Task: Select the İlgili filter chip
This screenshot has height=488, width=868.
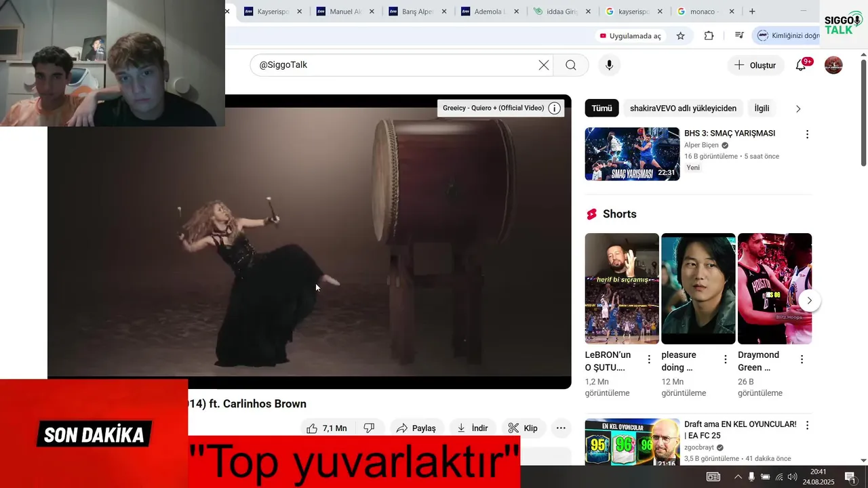Action: point(762,108)
